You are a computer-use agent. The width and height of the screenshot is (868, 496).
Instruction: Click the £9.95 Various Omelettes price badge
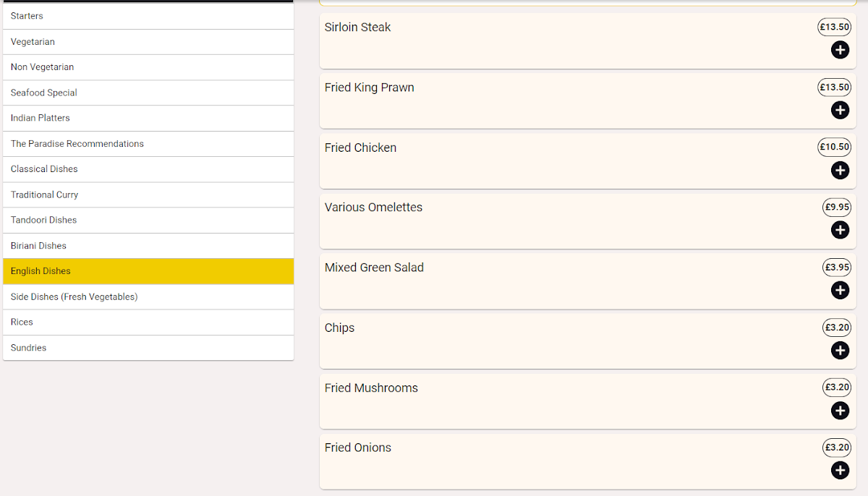click(x=837, y=207)
